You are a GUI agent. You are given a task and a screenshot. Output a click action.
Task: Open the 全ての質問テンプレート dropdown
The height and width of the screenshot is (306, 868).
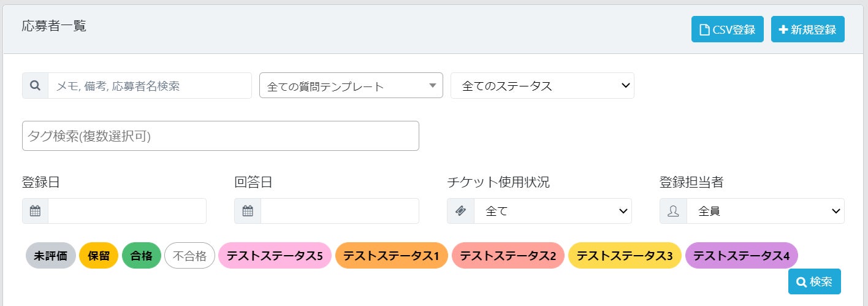(351, 86)
